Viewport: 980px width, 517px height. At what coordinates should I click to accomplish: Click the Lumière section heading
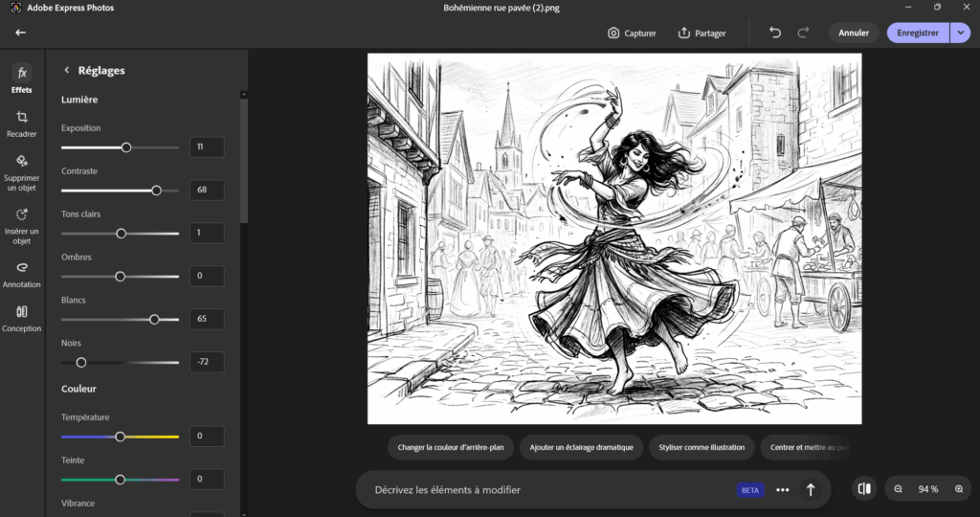(79, 100)
